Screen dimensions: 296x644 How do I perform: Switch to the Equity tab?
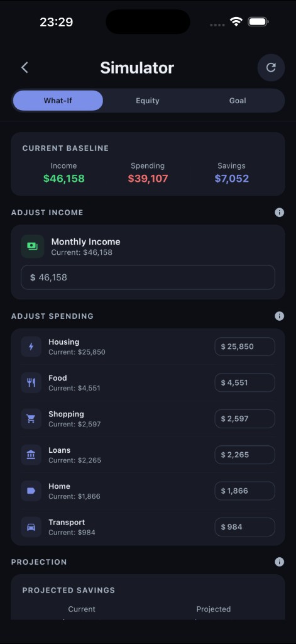(x=148, y=101)
